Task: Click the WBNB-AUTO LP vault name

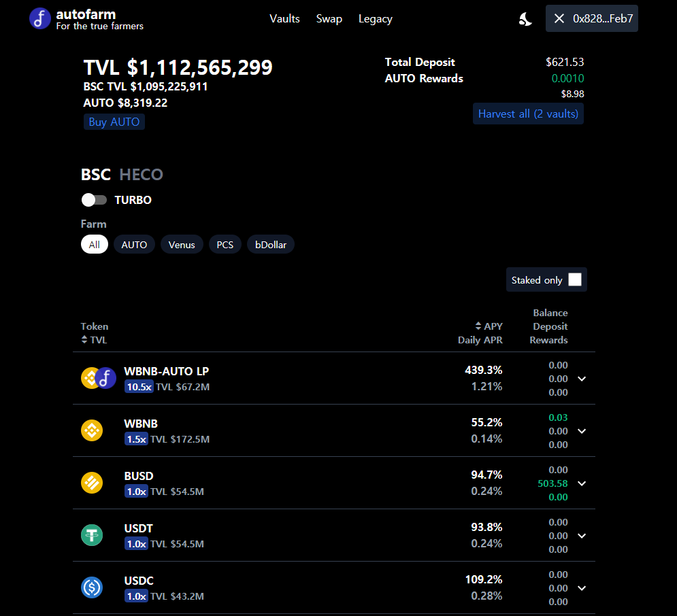Action: coord(167,371)
